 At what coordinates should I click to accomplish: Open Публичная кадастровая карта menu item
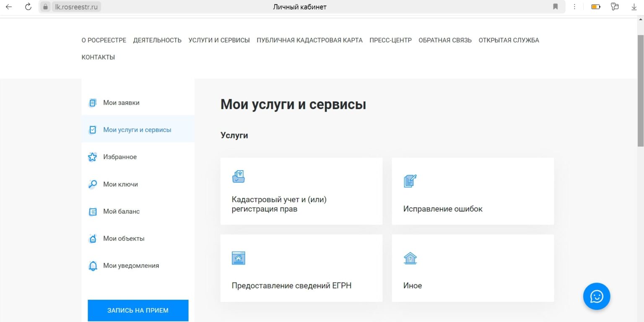click(x=309, y=40)
